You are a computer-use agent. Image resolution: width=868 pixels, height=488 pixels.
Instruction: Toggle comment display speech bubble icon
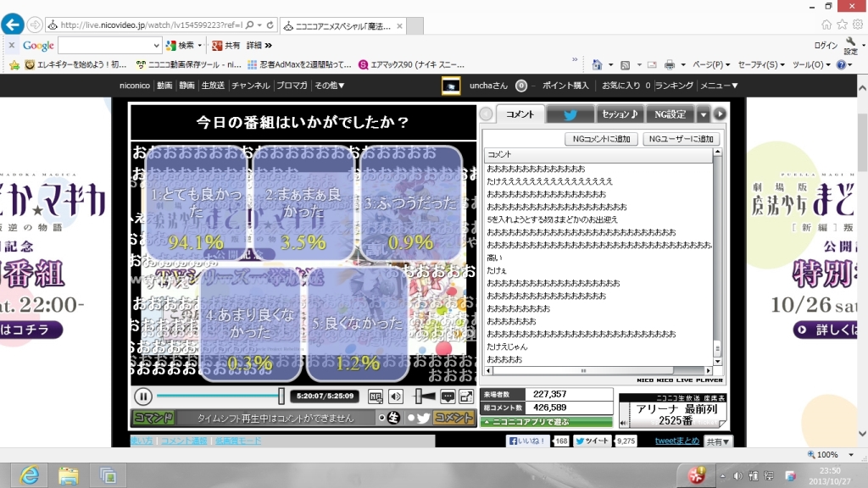pos(448,396)
